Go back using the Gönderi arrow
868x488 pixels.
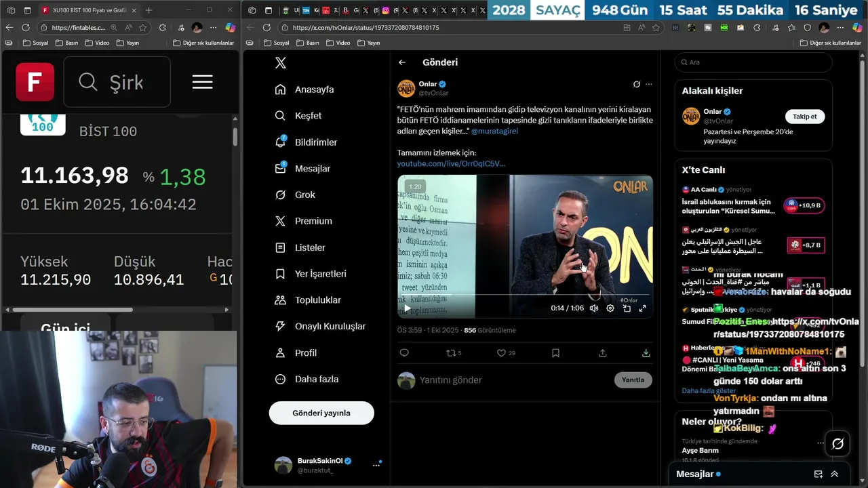point(402,62)
